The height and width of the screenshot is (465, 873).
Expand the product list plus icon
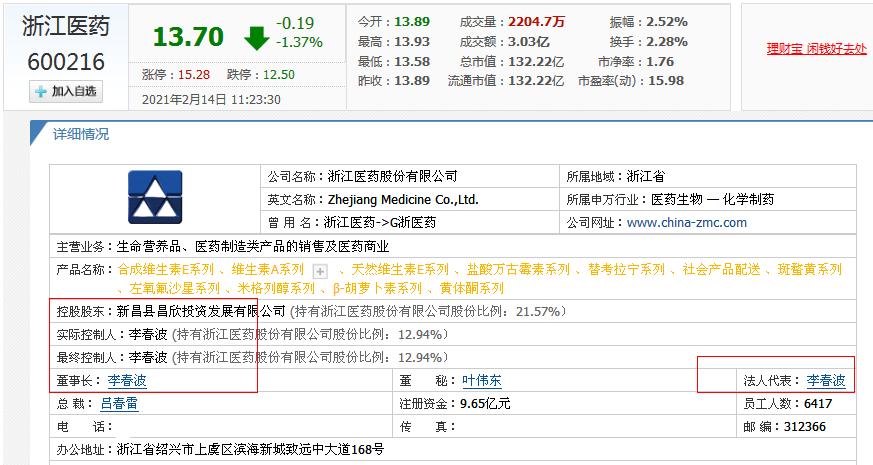(x=320, y=271)
